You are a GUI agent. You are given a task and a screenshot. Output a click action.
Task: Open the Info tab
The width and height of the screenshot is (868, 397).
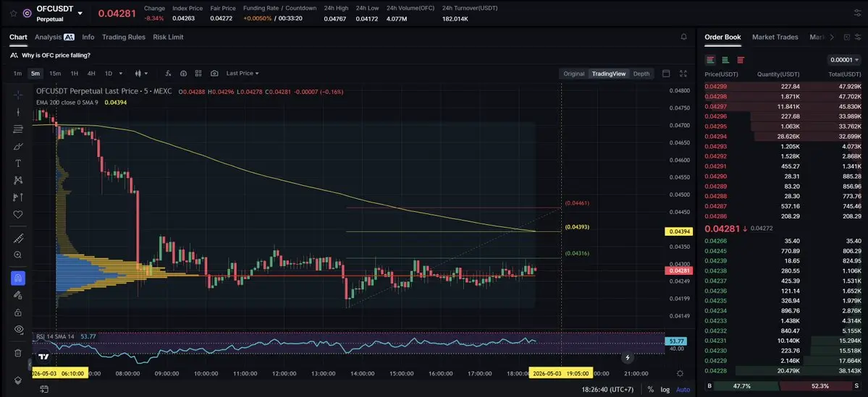click(x=88, y=37)
